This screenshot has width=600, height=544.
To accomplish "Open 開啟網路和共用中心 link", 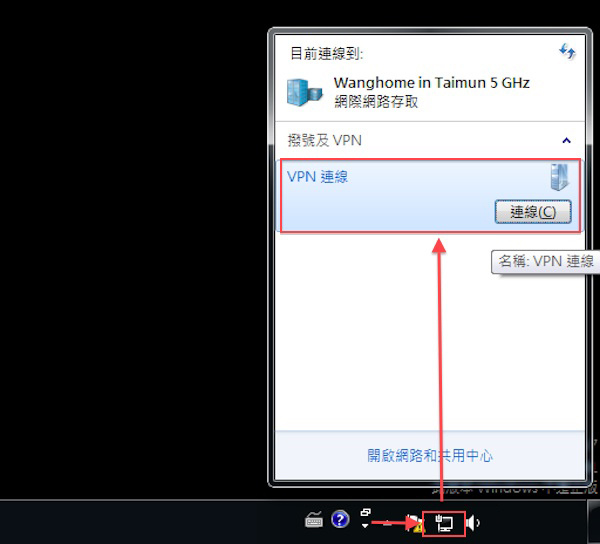I will (430, 456).
